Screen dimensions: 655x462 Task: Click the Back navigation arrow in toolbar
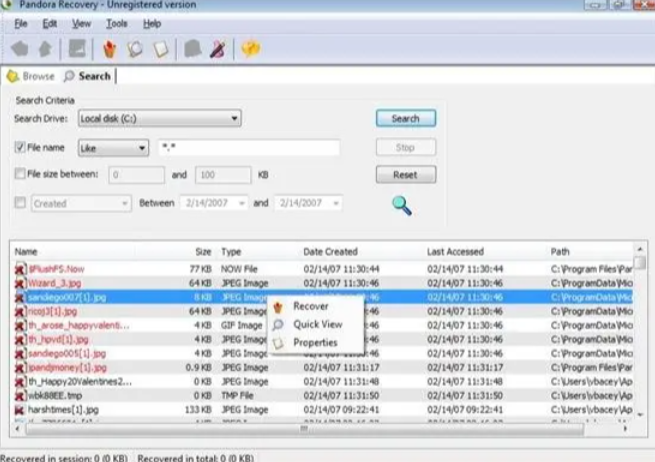click(x=19, y=49)
